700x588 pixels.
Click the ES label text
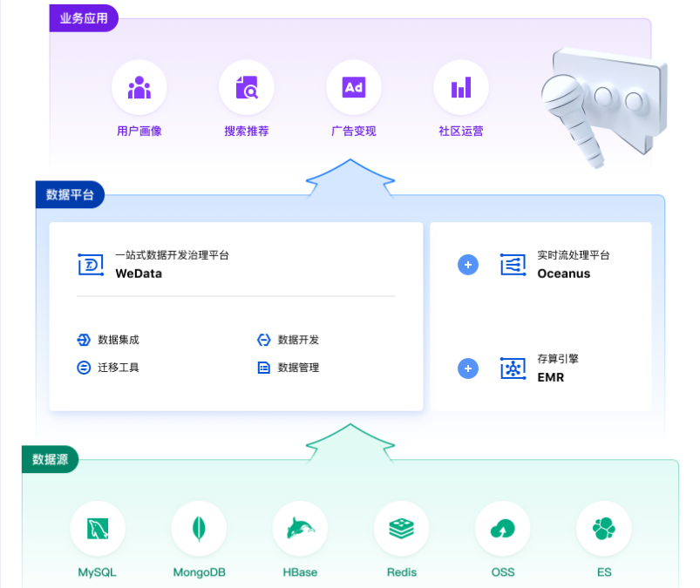[604, 572]
